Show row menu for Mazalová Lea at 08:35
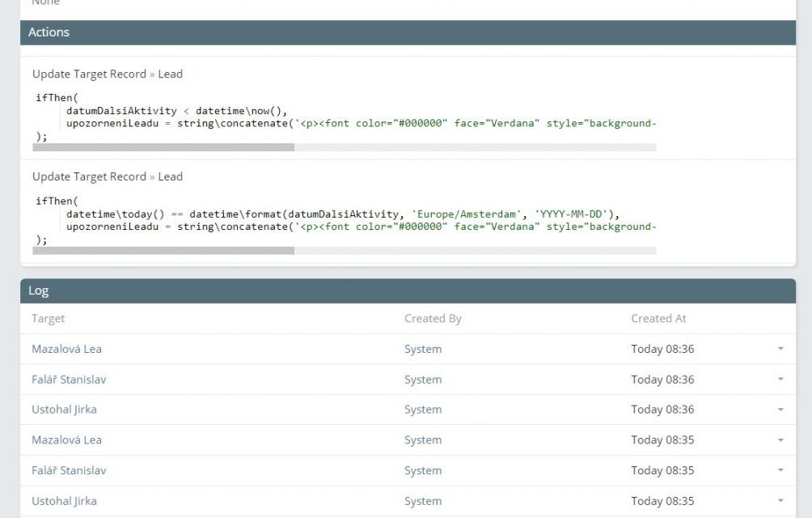Viewport: 812px width, 518px height. click(x=780, y=440)
